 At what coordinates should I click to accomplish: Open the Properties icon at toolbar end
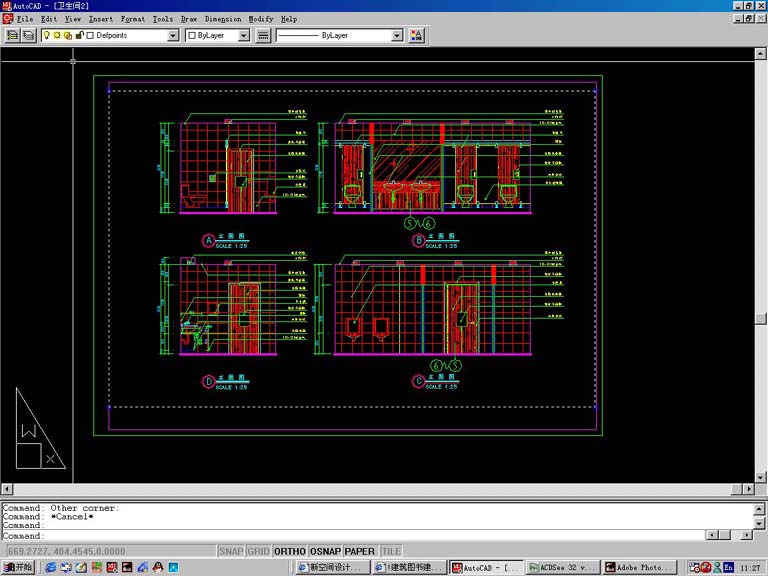[x=416, y=35]
